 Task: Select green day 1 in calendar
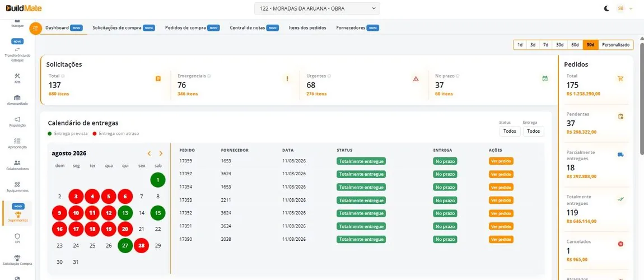point(158,180)
